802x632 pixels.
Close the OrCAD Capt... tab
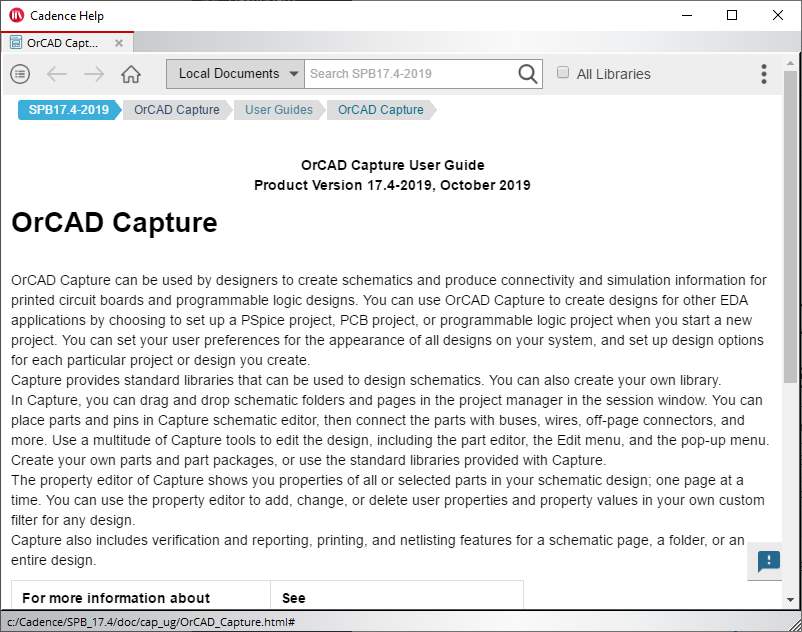tap(119, 43)
